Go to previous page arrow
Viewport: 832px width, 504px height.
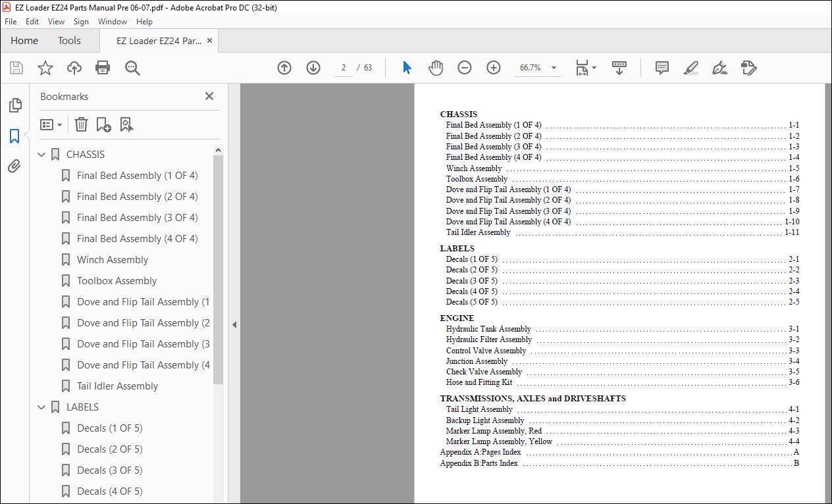click(284, 68)
